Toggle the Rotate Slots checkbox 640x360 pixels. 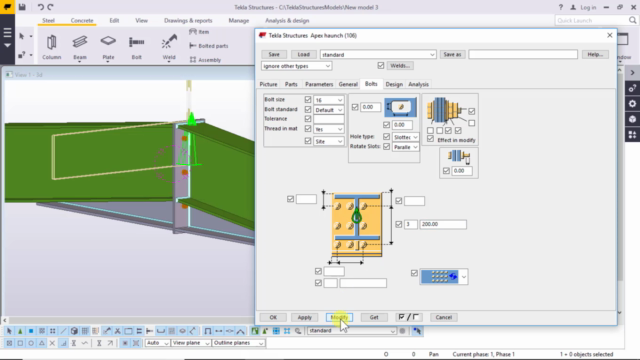pyautogui.click(x=387, y=147)
